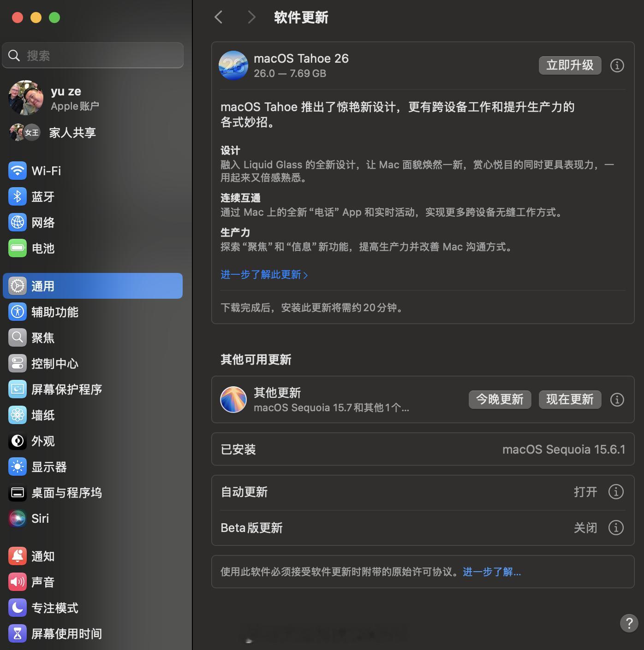Open 网络 globe icon
The width and height of the screenshot is (644, 650).
point(18,222)
